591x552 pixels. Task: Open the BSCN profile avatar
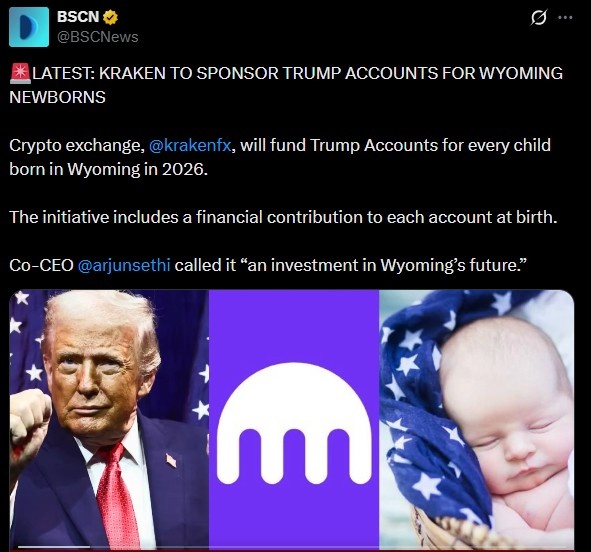click(29, 27)
